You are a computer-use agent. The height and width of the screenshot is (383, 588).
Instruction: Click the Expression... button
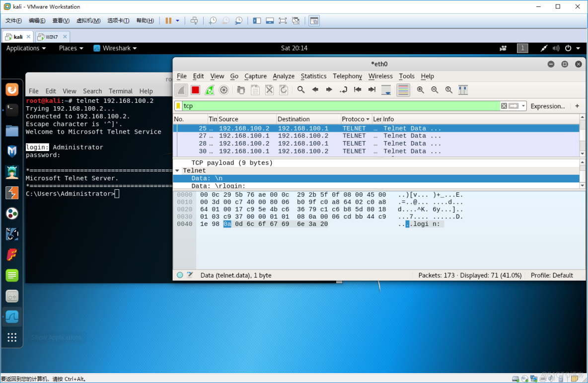(547, 106)
